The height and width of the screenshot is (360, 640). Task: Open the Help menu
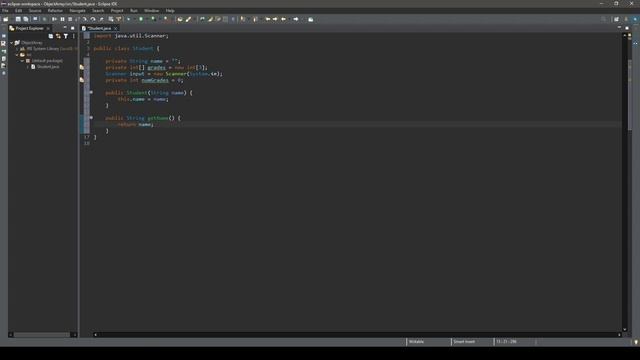tap(170, 11)
